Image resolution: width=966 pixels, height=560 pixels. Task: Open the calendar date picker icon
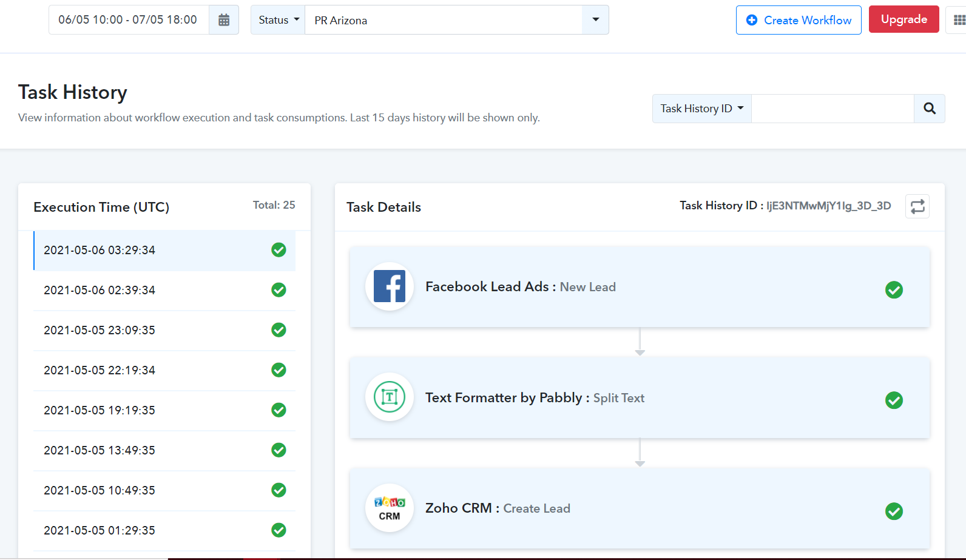tap(224, 20)
